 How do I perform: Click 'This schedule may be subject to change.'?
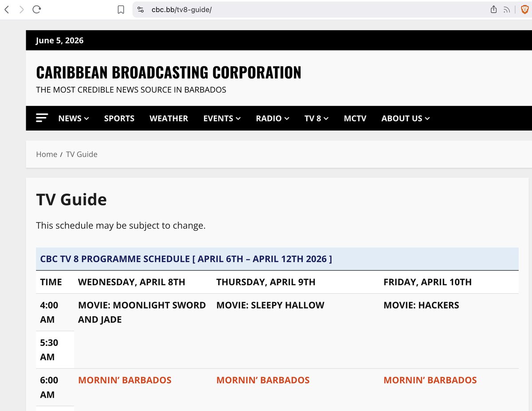(x=121, y=225)
